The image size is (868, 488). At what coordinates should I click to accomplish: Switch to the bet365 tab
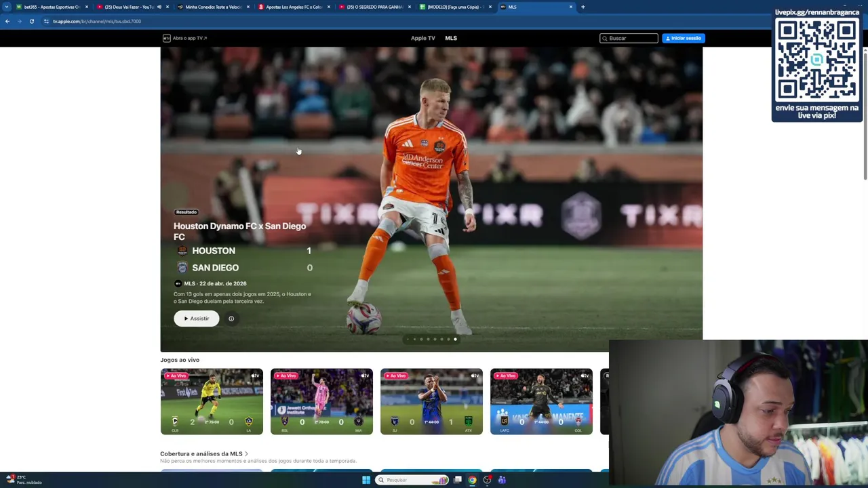(x=52, y=7)
